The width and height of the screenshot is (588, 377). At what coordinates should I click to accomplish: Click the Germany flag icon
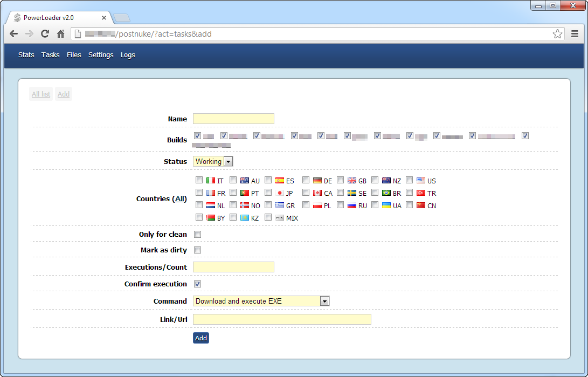coord(317,181)
